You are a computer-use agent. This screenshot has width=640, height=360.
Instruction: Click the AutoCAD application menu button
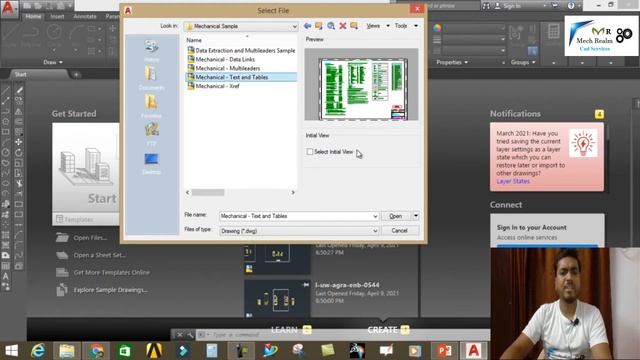(8, 8)
